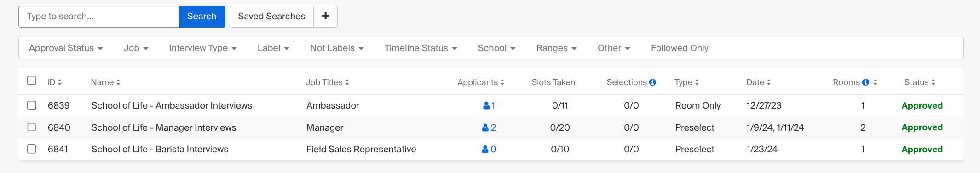
Task: Click the Manager job title cell
Action: [x=325, y=127]
